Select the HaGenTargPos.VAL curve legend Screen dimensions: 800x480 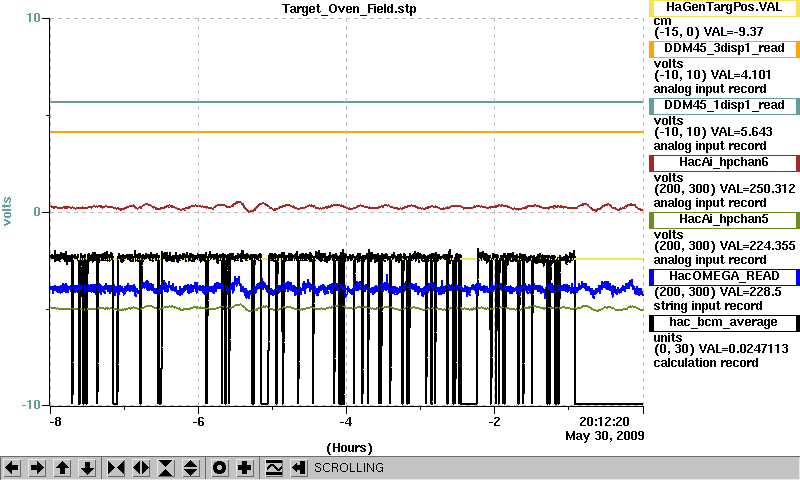pos(724,8)
